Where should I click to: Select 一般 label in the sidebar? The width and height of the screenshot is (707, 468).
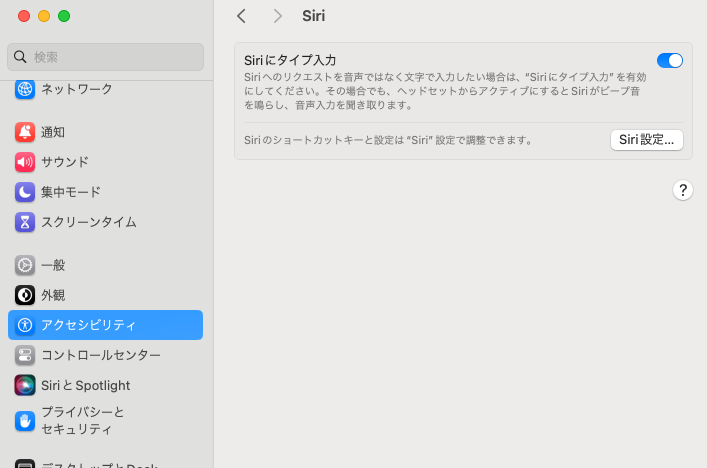[x=53, y=265]
